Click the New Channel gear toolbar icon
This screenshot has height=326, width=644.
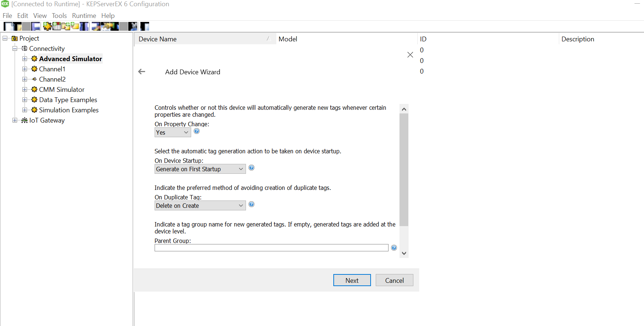click(x=47, y=26)
